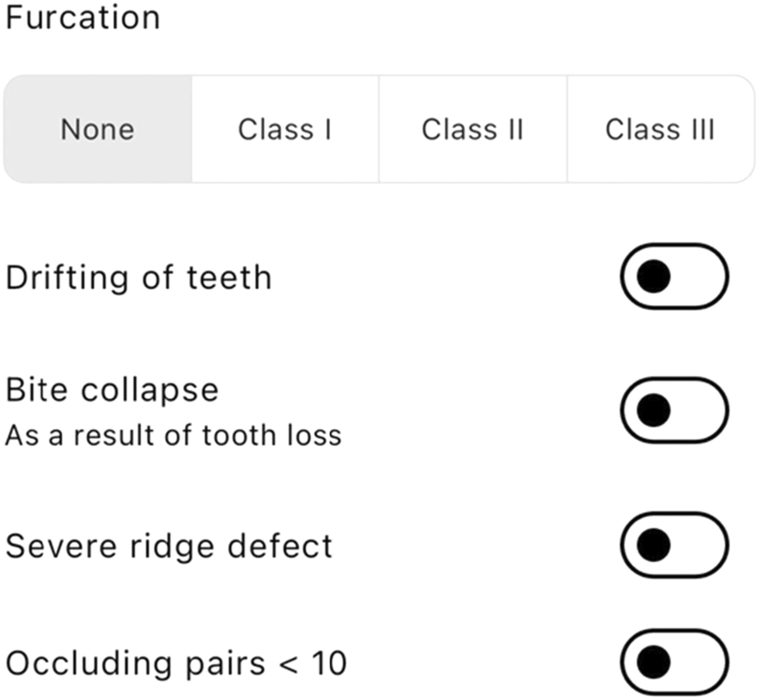Click the black knob of Bite collapse switch
Screen dimensions: 759x700
pyautogui.click(x=653, y=410)
